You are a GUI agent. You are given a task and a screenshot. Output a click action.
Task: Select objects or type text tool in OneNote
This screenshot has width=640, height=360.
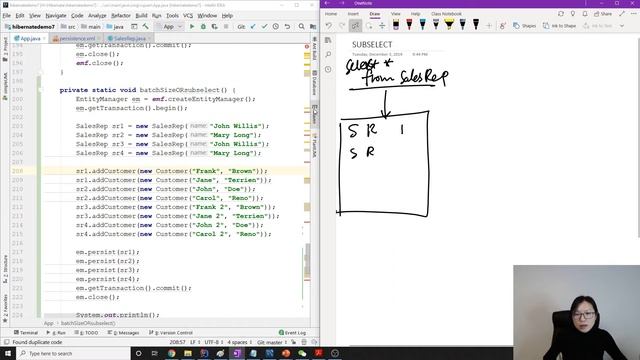click(x=356, y=26)
